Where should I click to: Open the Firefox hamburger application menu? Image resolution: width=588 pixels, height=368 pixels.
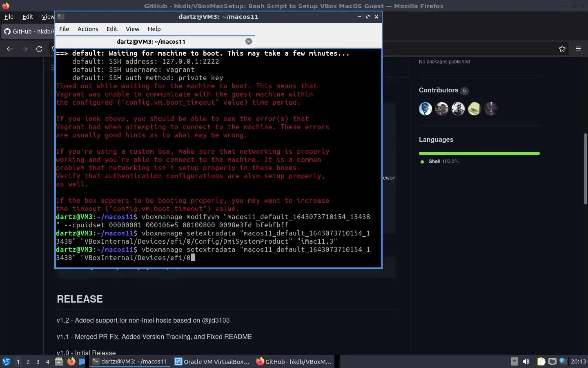(x=578, y=49)
